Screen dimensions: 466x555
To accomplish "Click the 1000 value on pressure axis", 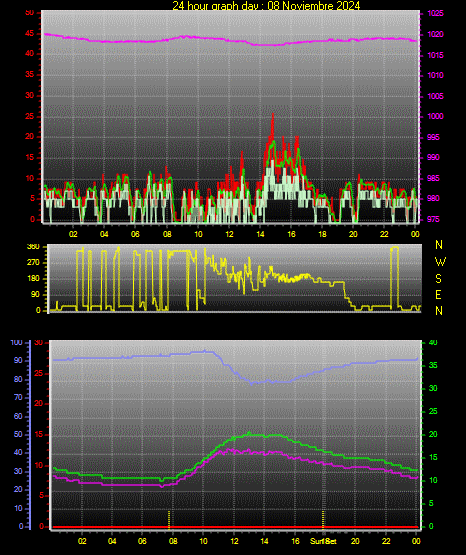I will coord(435,116).
